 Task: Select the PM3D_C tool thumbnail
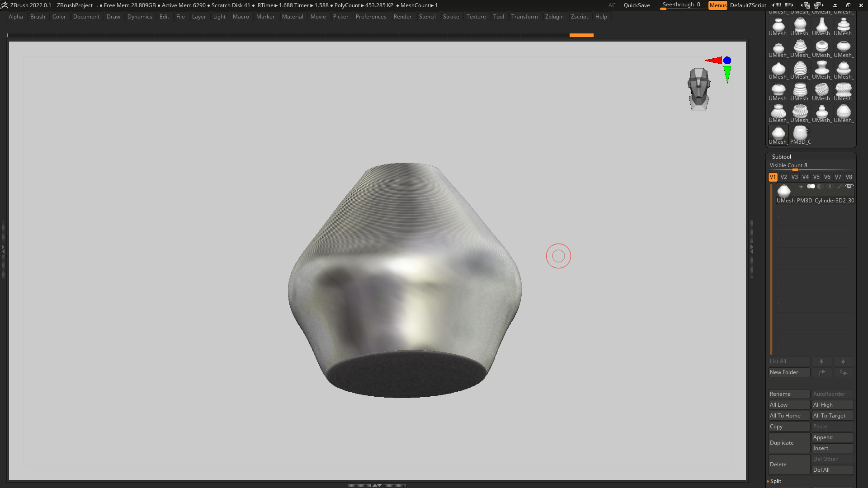pyautogui.click(x=800, y=135)
